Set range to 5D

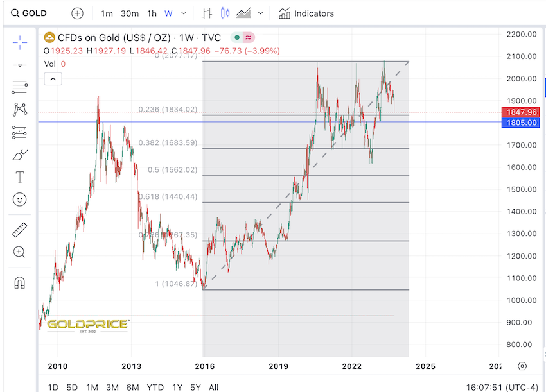tap(72, 387)
